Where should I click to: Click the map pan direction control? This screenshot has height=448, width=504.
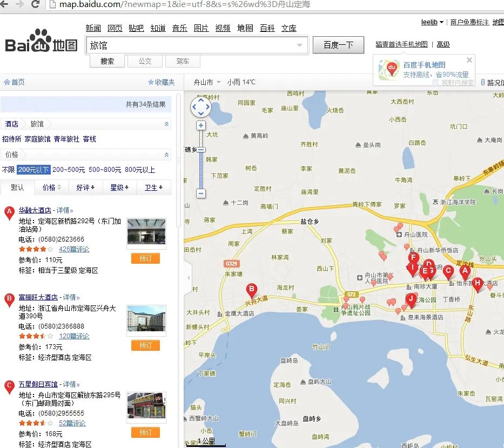200,107
